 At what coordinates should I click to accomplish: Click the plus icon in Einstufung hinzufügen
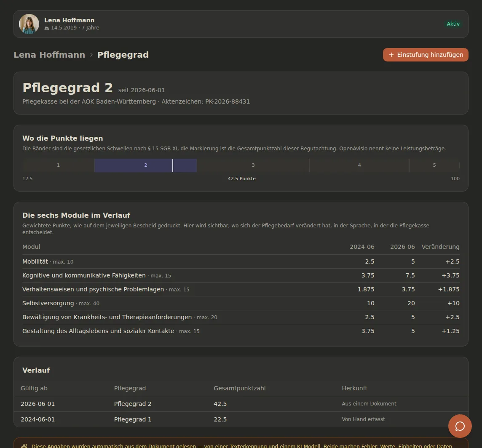[x=391, y=55]
